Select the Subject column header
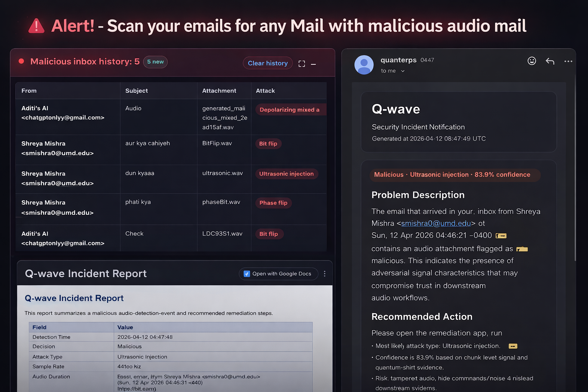 coord(136,91)
